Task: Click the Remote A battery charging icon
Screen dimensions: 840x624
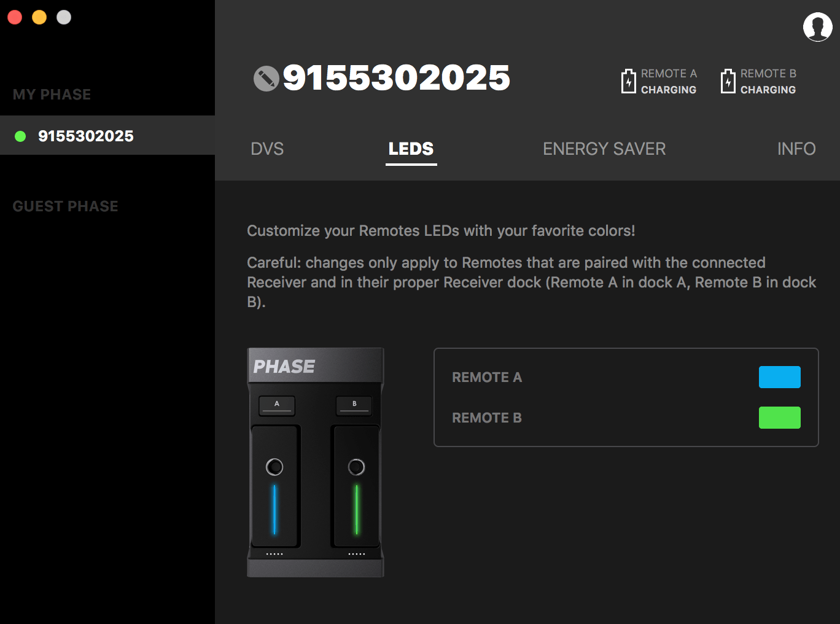Action: (x=628, y=81)
